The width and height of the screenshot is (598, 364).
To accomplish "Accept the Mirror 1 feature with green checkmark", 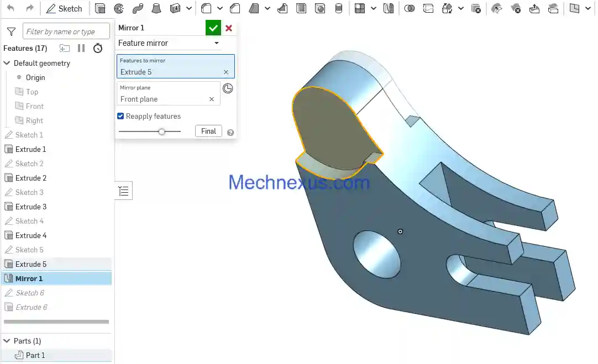I will 213,28.
